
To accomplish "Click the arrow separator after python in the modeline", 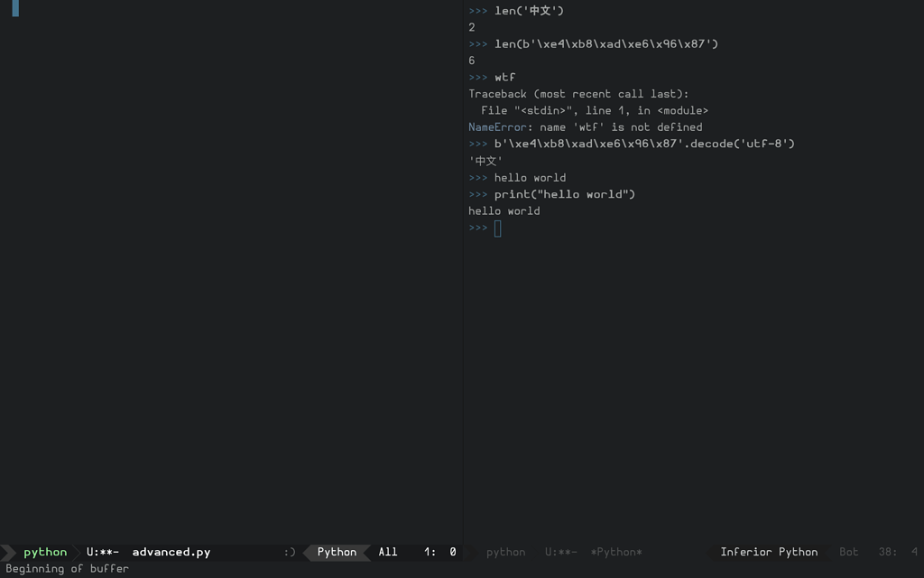I will point(79,552).
